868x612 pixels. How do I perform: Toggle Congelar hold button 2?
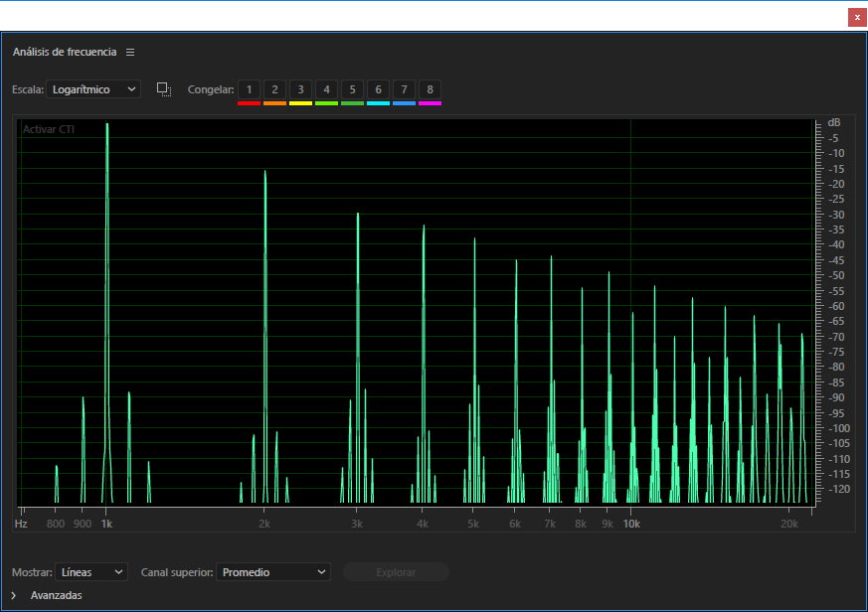(x=275, y=89)
